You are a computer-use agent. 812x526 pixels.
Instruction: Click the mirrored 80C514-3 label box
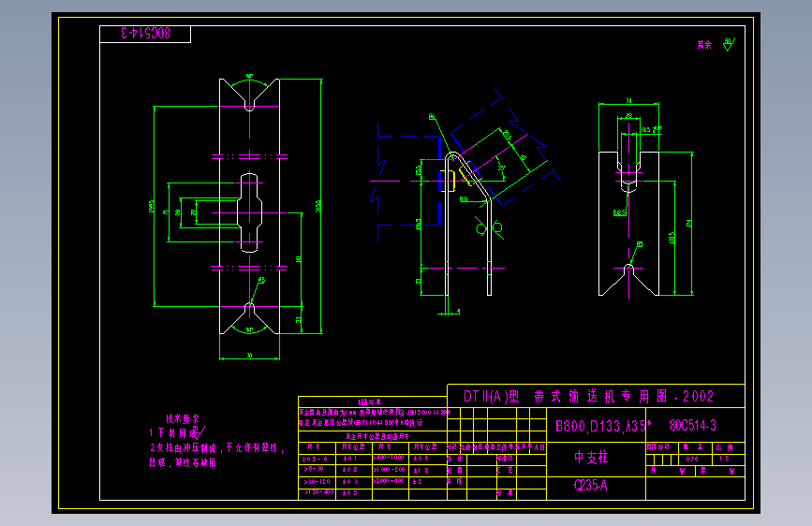coord(145,34)
